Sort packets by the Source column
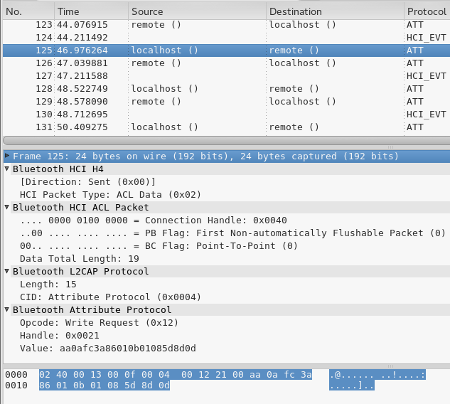 tap(197, 11)
